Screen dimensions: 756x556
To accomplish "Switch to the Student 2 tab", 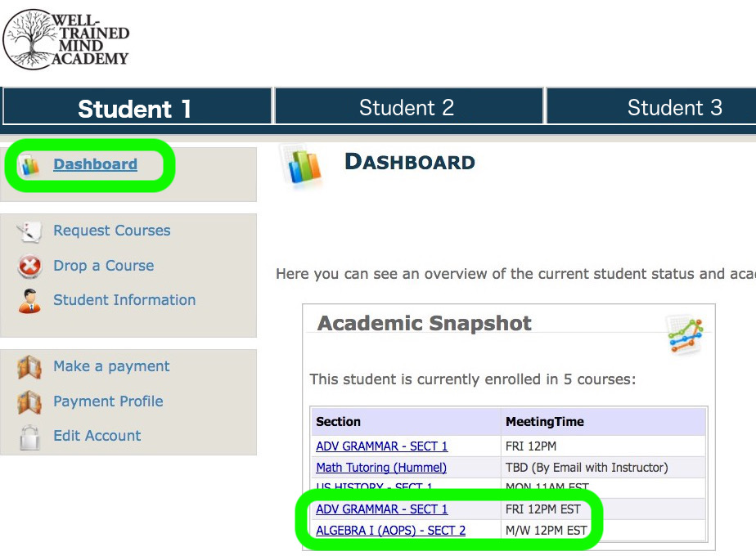I will pyautogui.click(x=407, y=108).
